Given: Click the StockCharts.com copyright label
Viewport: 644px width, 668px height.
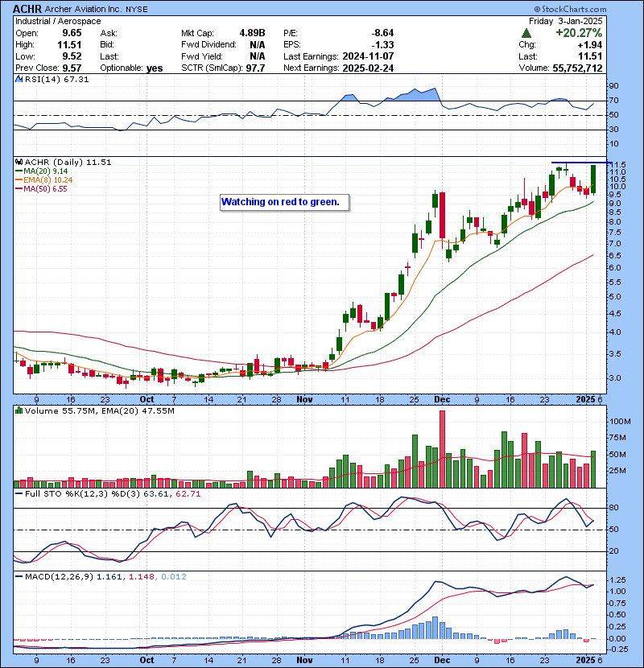Looking at the screenshot, I should coord(570,9).
